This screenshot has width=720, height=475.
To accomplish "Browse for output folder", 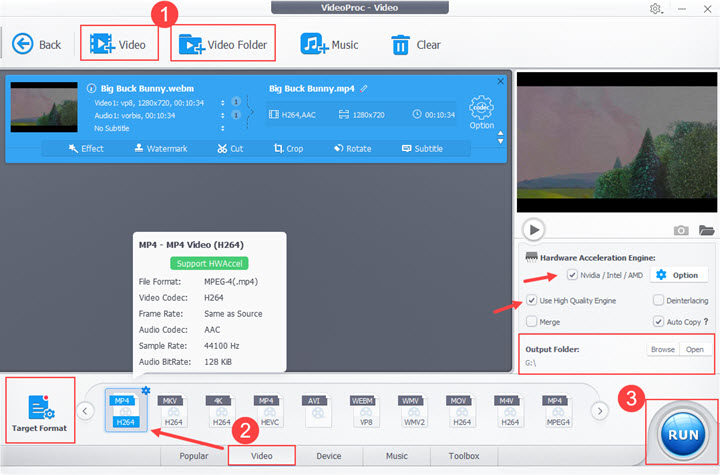I will (x=663, y=350).
